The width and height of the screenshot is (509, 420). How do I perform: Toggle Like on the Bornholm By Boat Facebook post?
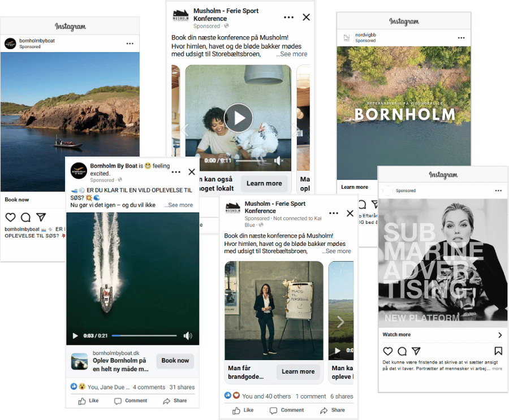click(88, 401)
